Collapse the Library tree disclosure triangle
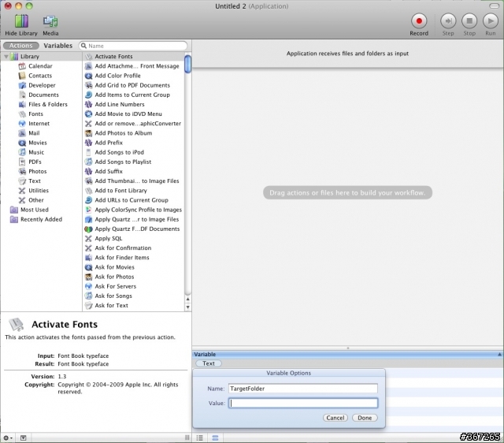The image size is (504, 443). click(x=6, y=57)
